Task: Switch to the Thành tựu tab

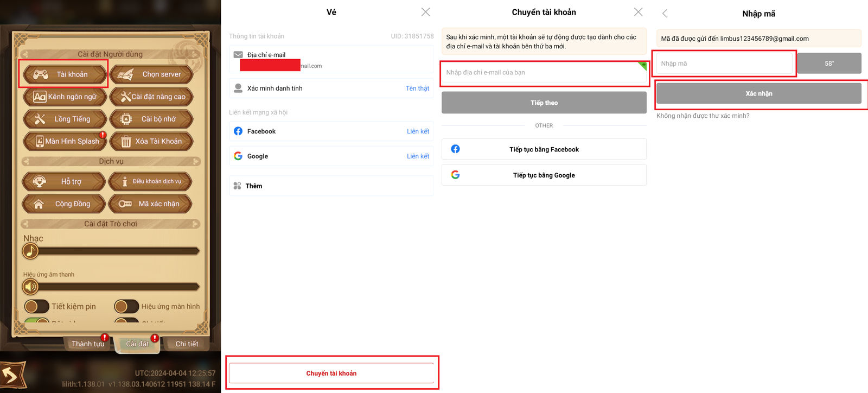Action: click(88, 344)
